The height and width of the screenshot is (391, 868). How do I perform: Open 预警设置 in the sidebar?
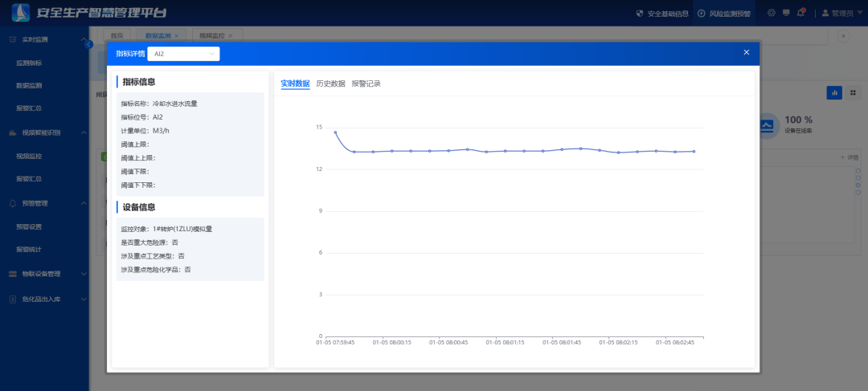pyautogui.click(x=30, y=226)
